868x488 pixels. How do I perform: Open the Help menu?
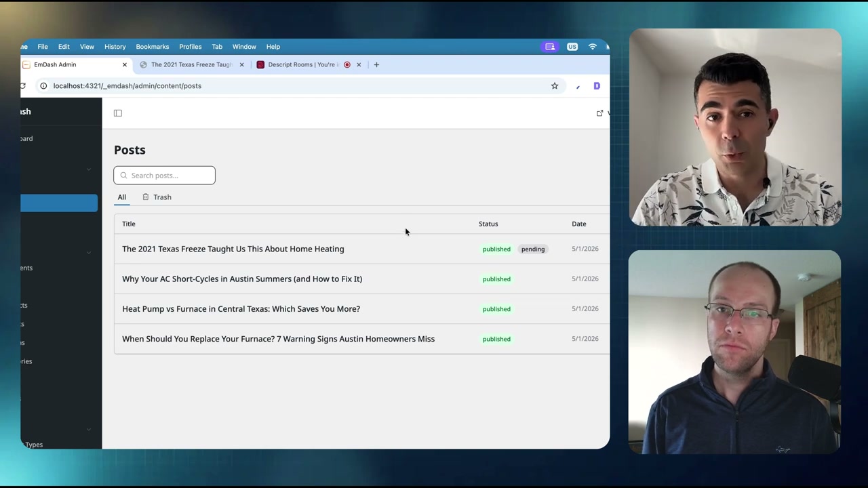pyautogui.click(x=273, y=47)
